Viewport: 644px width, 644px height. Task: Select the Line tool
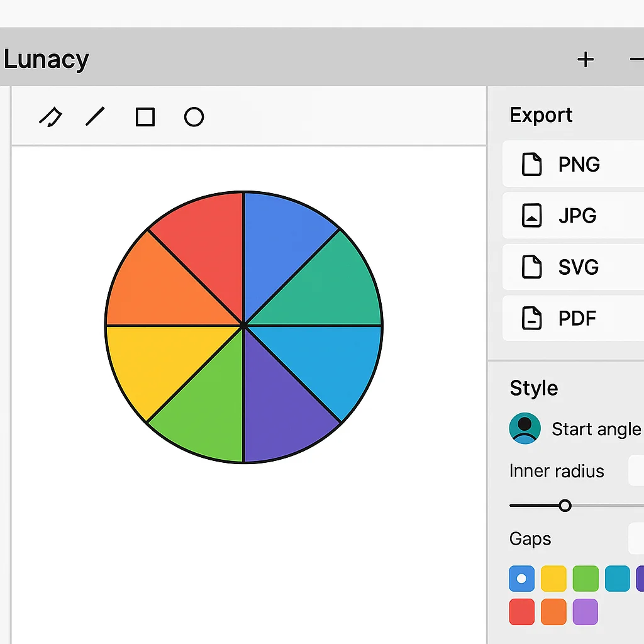tap(96, 116)
